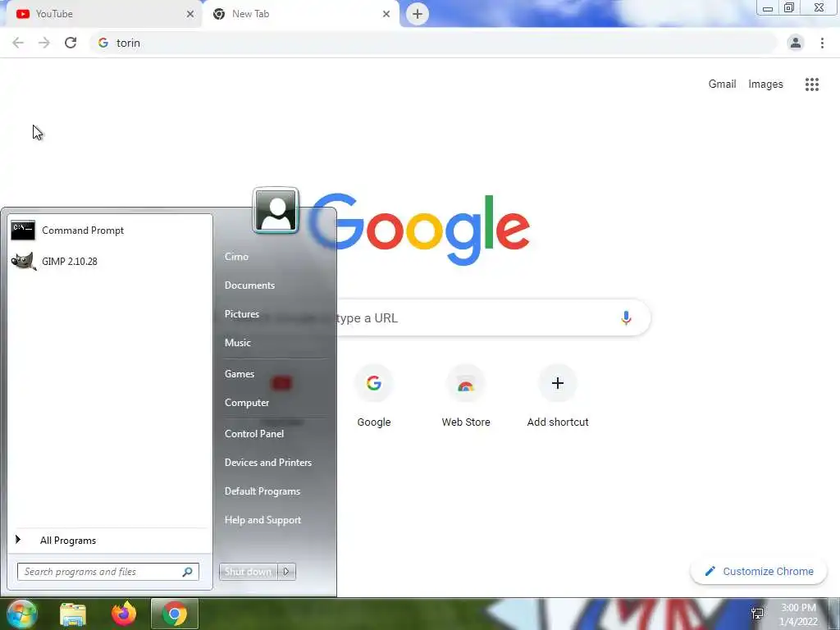Open Pictures from Start menu
The image size is (840, 630).
(242, 314)
